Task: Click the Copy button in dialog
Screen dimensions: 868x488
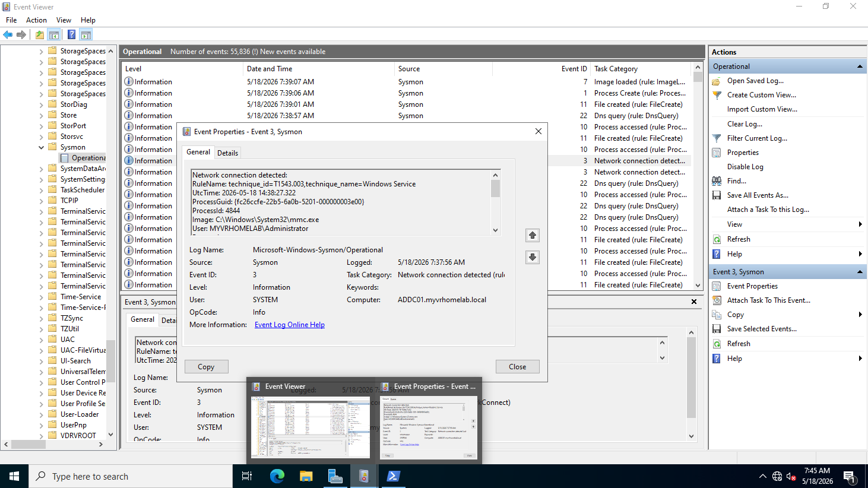Action: [206, 367]
